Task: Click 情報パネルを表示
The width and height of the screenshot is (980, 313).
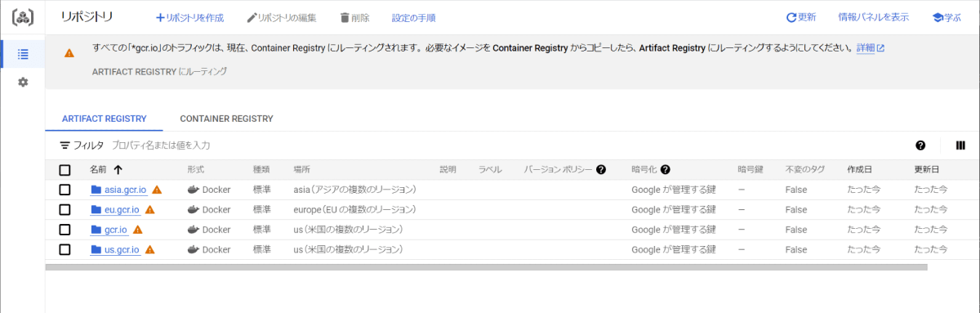Action: (873, 17)
